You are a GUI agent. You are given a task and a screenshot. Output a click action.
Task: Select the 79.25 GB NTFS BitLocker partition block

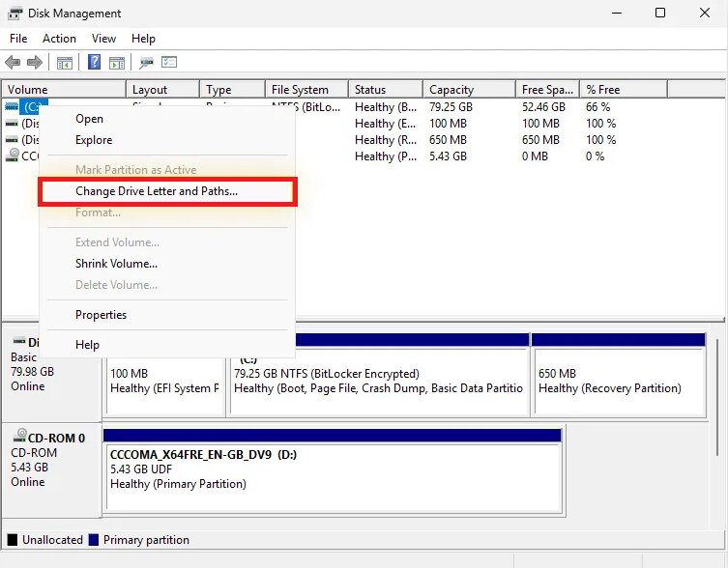click(x=379, y=375)
